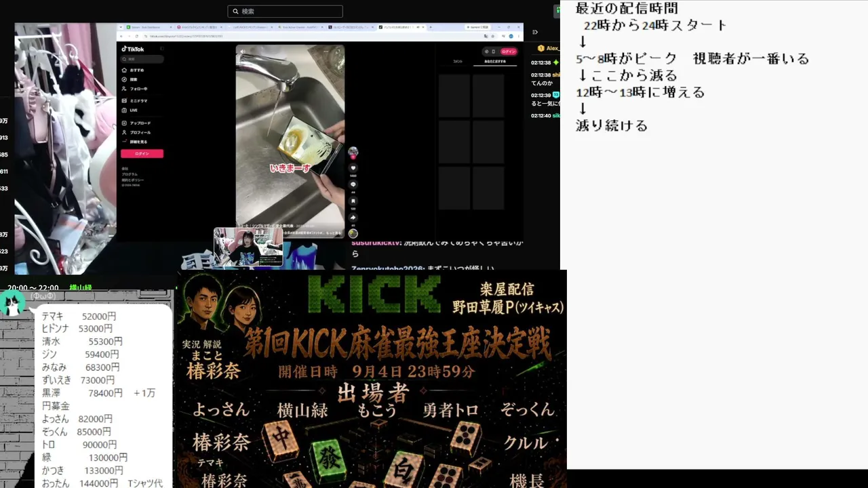Share the TikTok video via arrow icon
The width and height of the screenshot is (868, 488).
(353, 218)
